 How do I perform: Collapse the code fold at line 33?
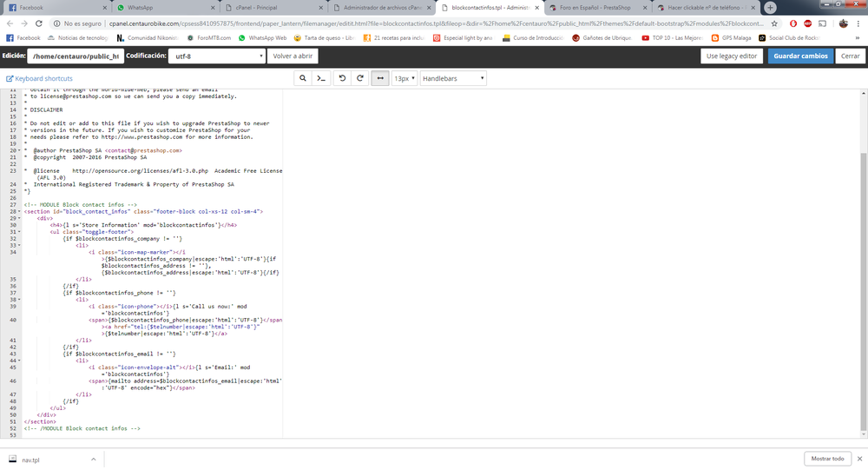pos(19,246)
